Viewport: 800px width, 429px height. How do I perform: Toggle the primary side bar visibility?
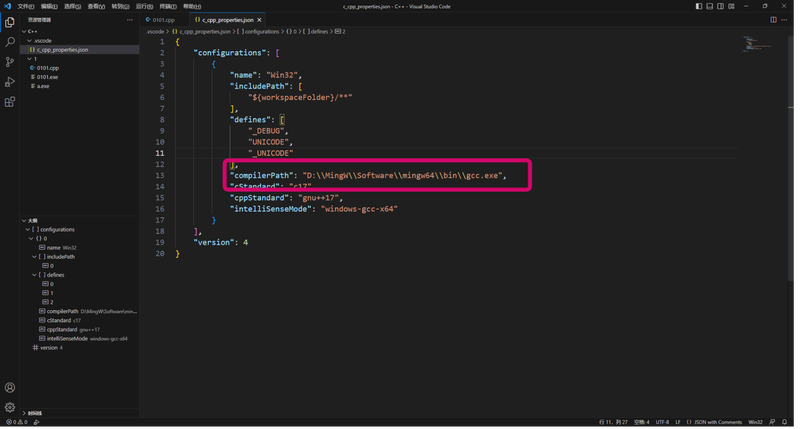tap(698, 6)
